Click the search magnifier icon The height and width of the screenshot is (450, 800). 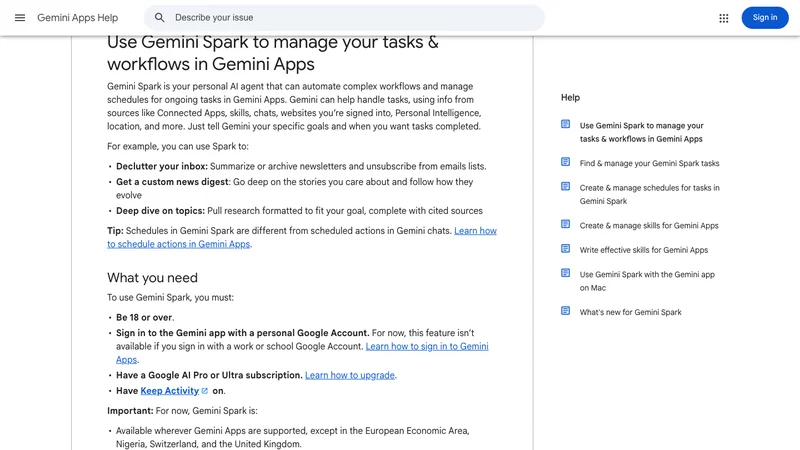[x=160, y=18]
